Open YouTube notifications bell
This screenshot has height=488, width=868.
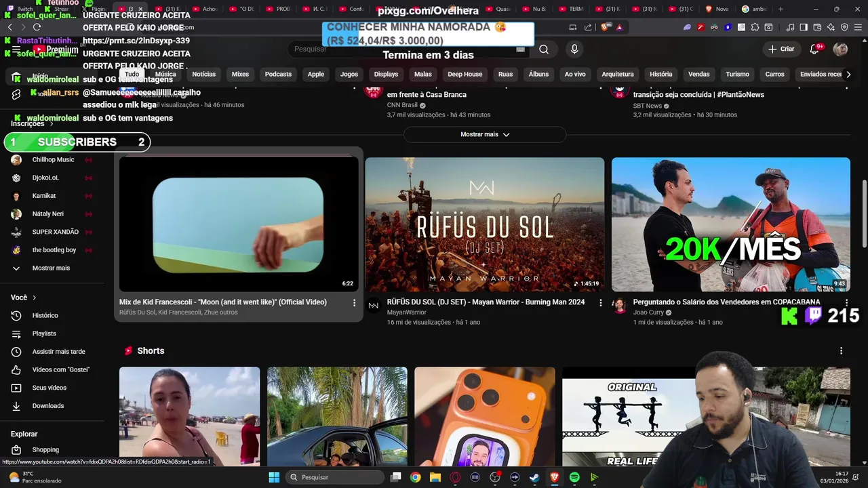815,49
